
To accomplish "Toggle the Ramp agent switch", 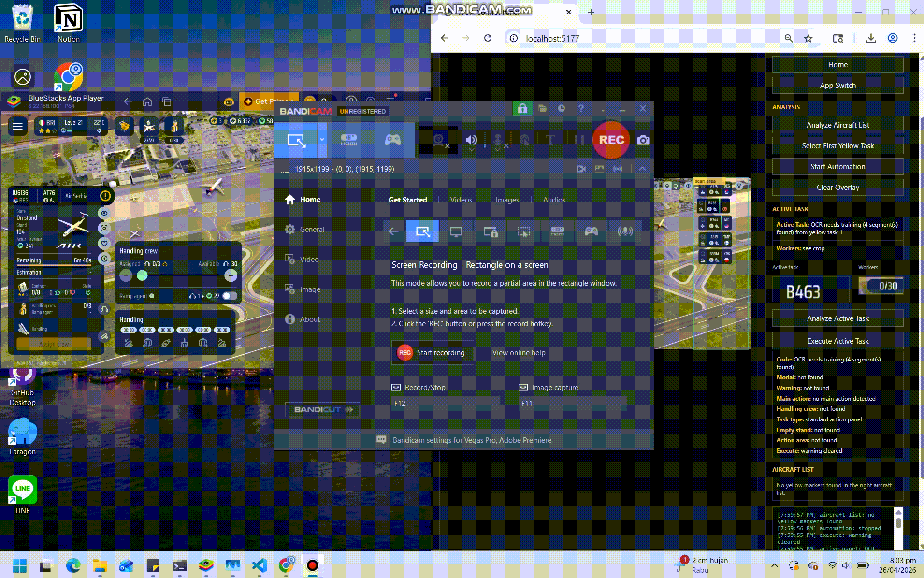I will tap(230, 296).
